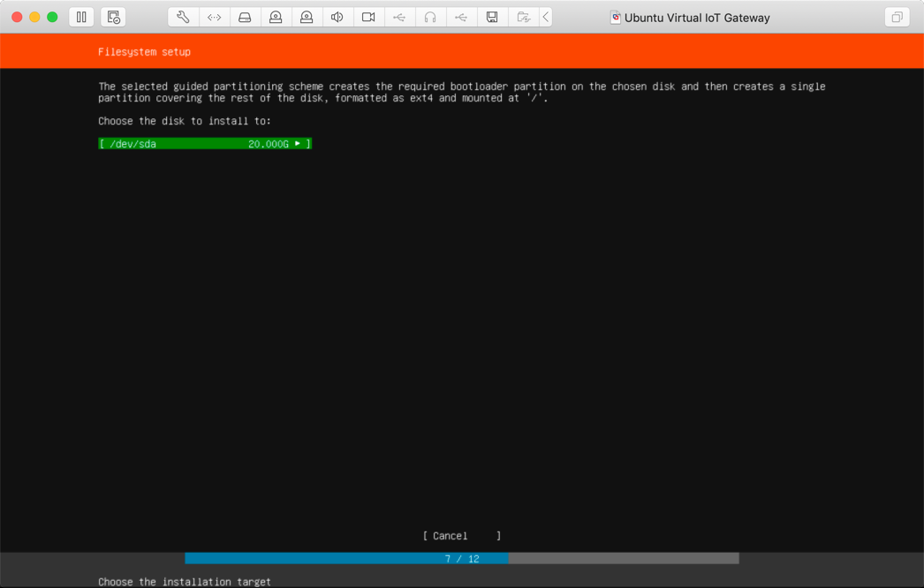Click the floppy disk device icon
This screenshot has height=588, width=924.
click(492, 17)
